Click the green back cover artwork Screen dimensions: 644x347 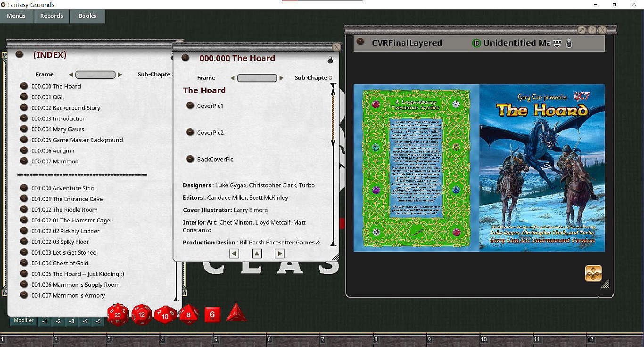(417, 168)
